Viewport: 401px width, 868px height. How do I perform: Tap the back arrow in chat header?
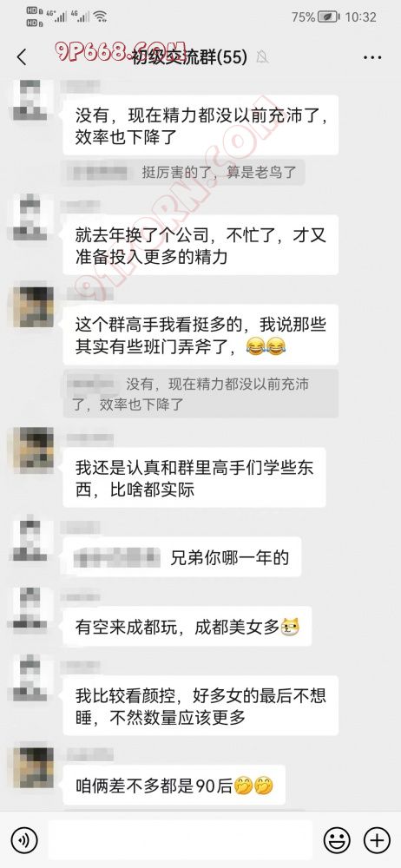click(x=22, y=56)
